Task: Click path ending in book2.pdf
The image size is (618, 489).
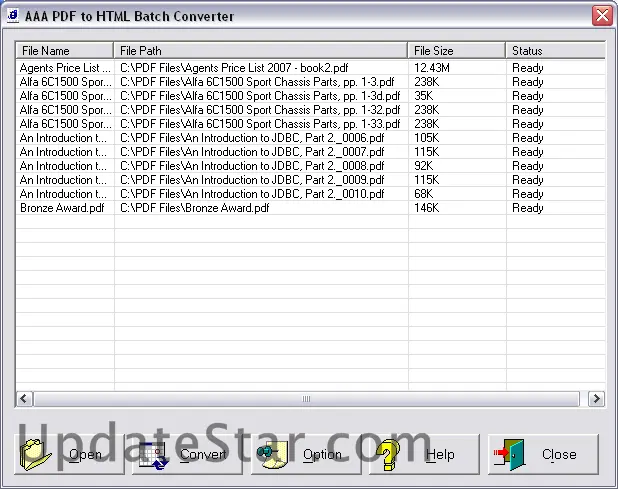Action: coord(234,68)
